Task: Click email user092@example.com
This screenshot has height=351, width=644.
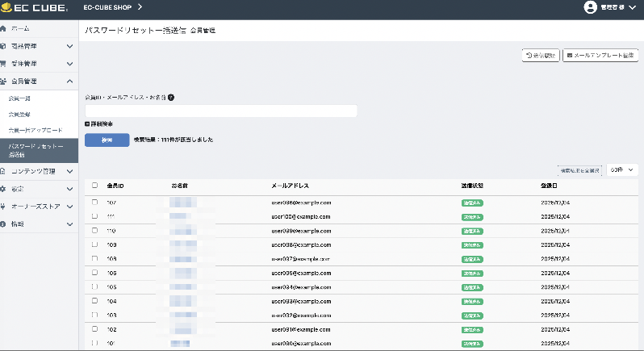Action: pos(301,315)
